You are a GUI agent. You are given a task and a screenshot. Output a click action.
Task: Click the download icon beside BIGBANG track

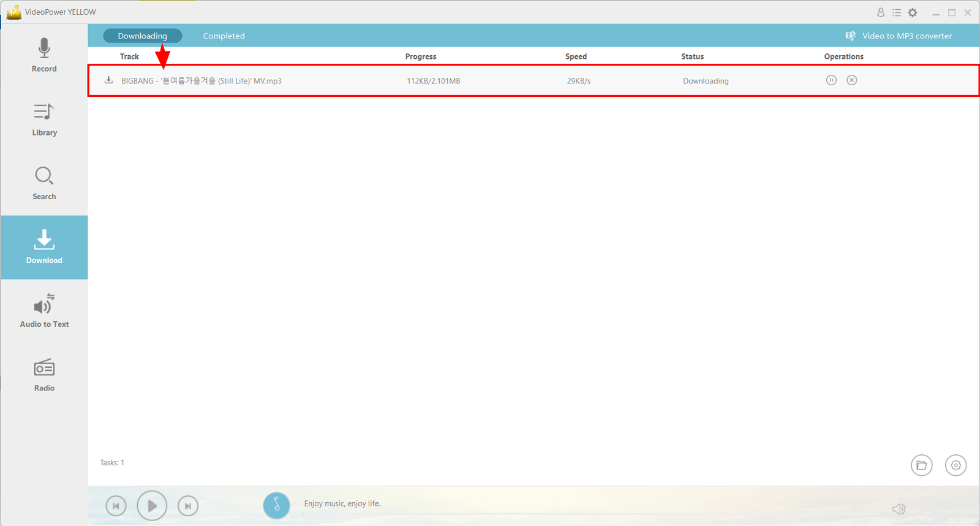point(108,80)
